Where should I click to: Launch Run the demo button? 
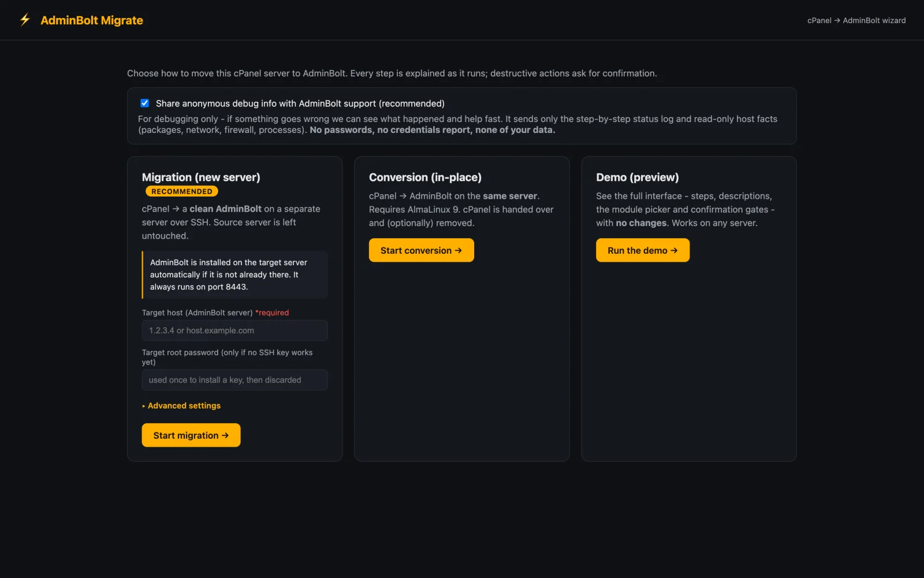[x=643, y=250]
